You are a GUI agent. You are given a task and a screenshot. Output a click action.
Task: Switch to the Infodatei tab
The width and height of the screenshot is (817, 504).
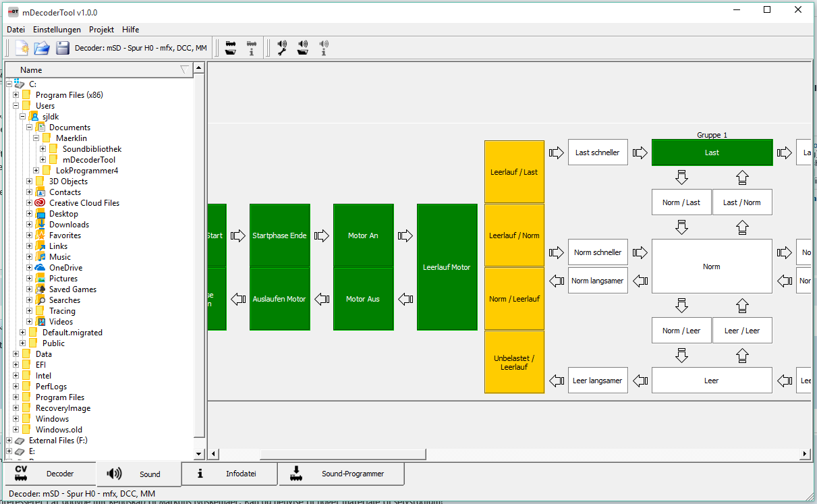pos(229,474)
